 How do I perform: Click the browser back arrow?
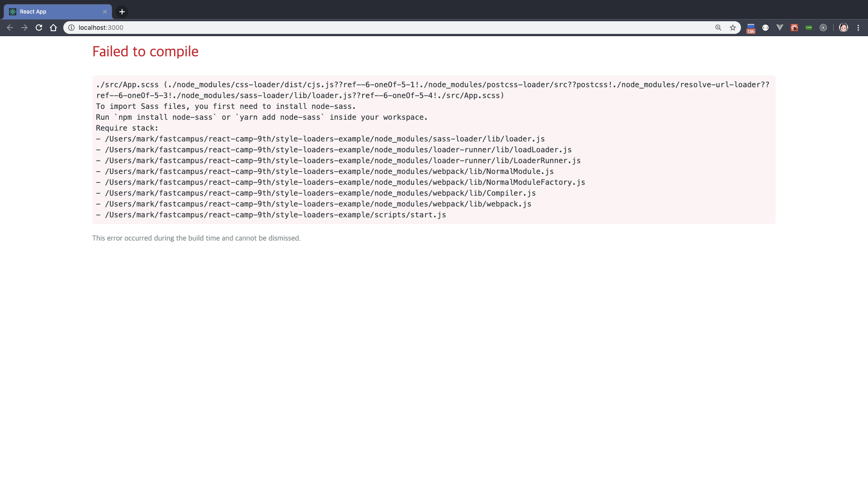tap(10, 28)
